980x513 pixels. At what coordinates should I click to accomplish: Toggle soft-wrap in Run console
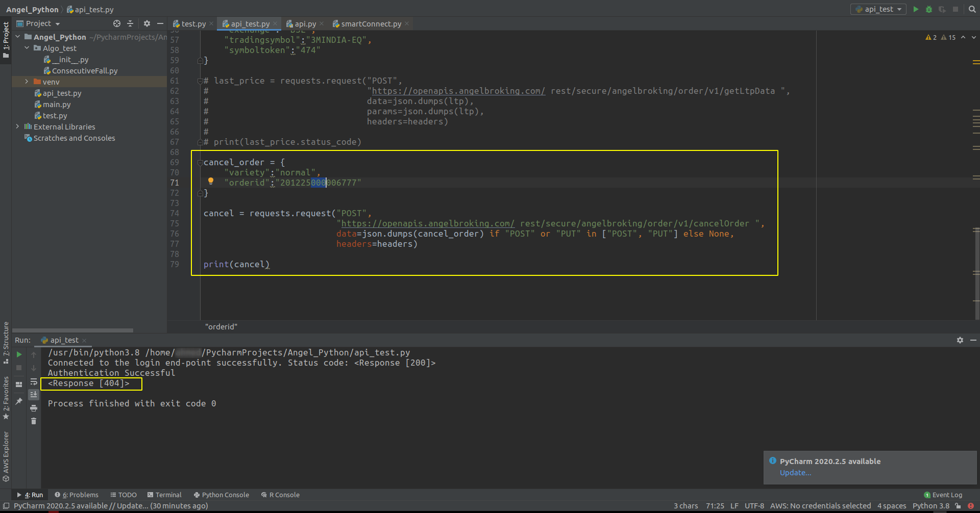(x=34, y=381)
